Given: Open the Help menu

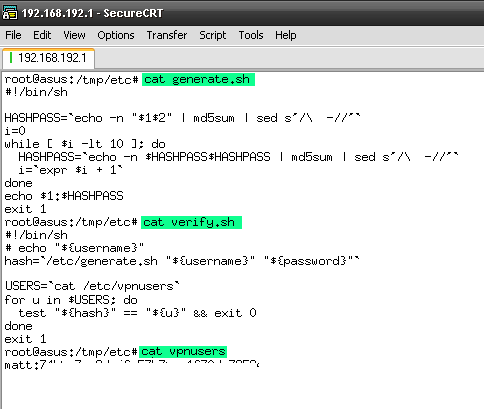Looking at the screenshot, I should (x=285, y=35).
